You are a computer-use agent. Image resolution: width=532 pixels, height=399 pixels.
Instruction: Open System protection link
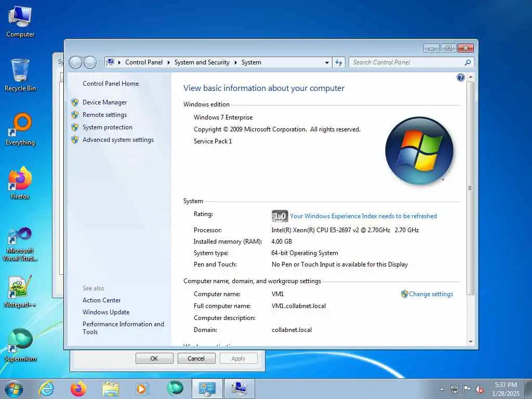(x=108, y=127)
